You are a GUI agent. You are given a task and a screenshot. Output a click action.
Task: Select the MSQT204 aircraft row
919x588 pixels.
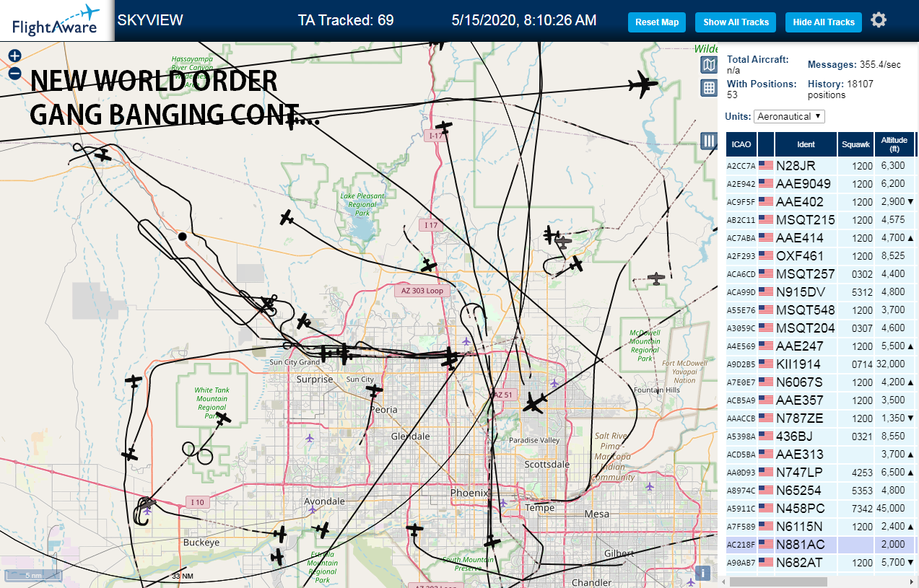(821, 328)
